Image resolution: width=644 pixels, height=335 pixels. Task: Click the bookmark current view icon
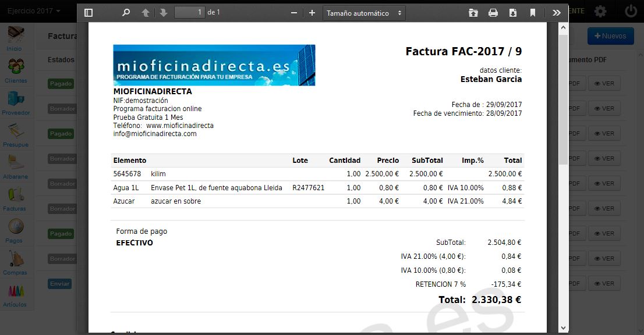pyautogui.click(x=533, y=13)
